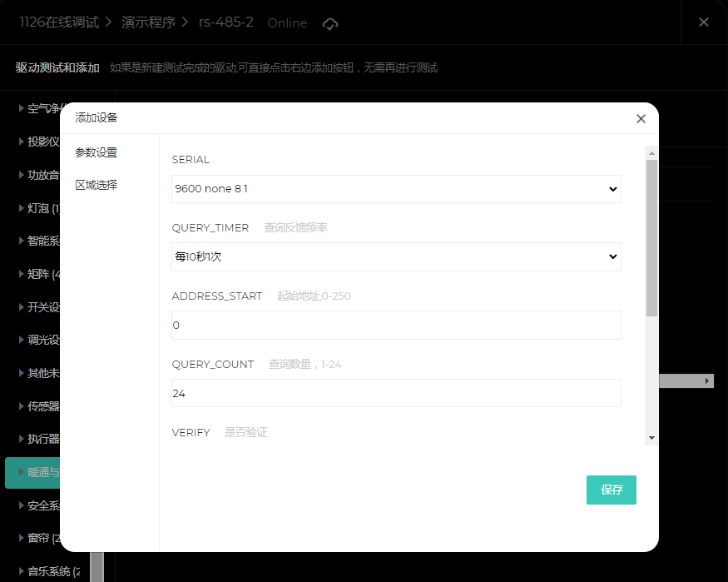Click the horizontal scrollbar right arrow
The image size is (728, 582).
(706, 381)
